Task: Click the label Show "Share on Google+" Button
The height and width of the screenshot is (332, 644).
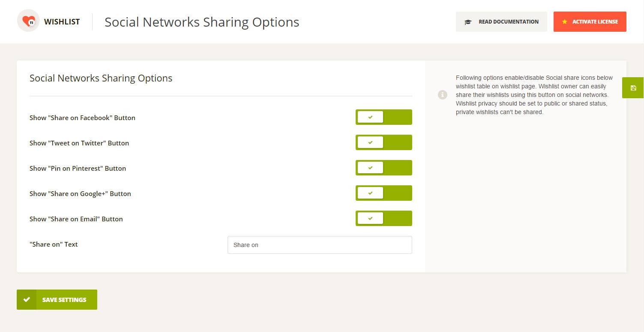Action: 80,193
